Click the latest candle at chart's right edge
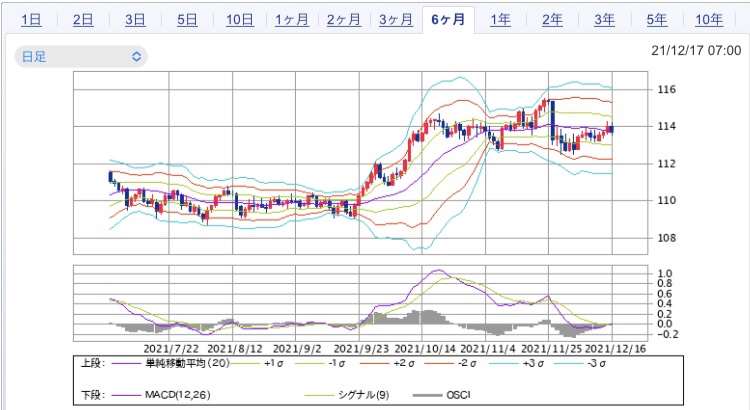The width and height of the screenshot is (750, 410). [611, 129]
